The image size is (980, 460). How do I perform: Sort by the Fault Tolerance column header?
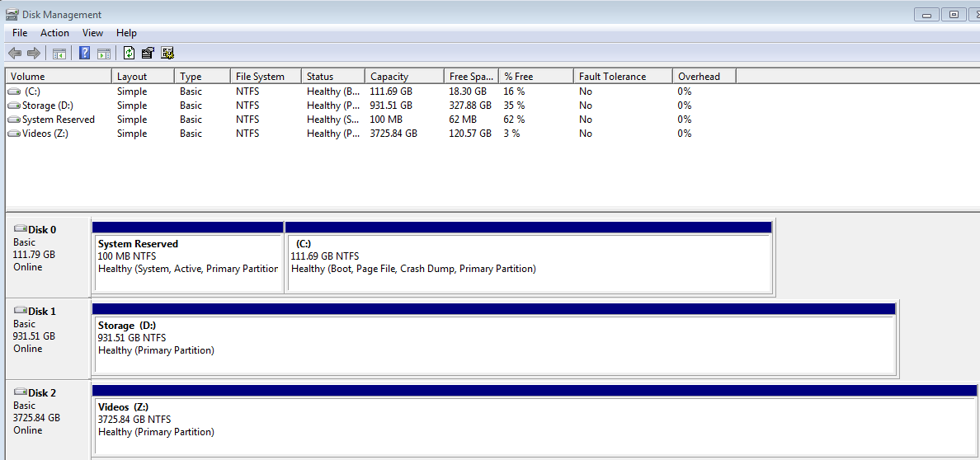[x=623, y=76]
